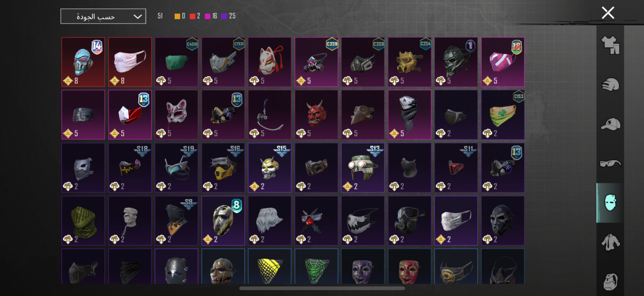
Task: Pick the S15 yellow skull mask
Action: click(x=269, y=168)
